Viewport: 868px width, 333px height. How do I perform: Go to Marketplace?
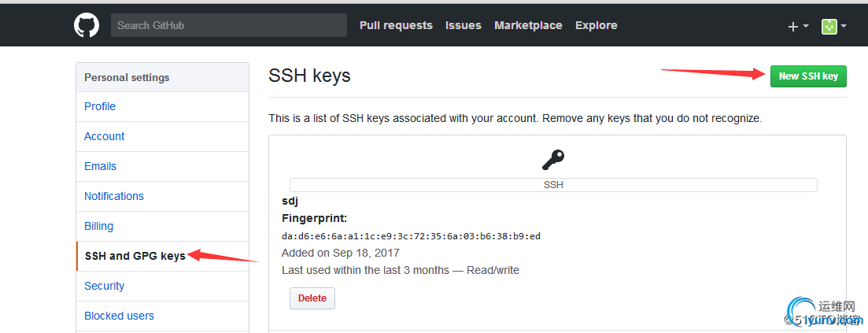click(528, 25)
